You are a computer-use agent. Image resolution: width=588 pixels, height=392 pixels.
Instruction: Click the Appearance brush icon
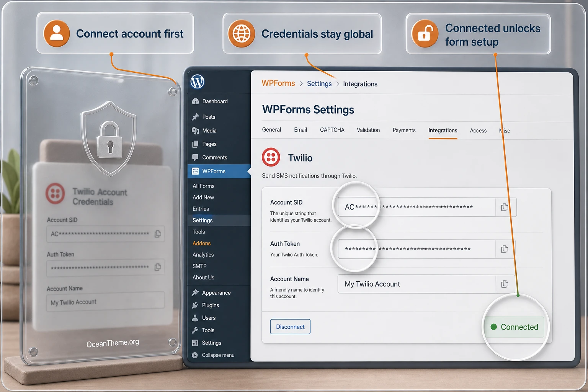click(195, 293)
